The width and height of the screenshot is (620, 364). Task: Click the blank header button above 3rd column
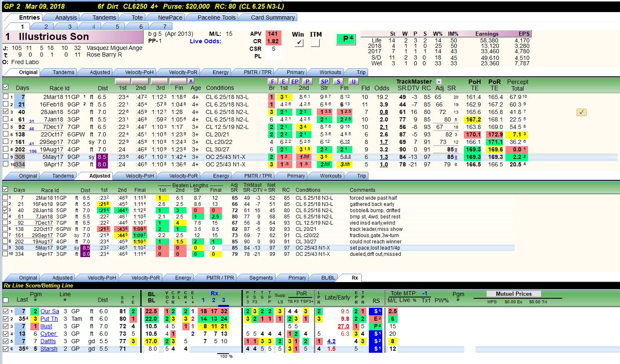159,81
